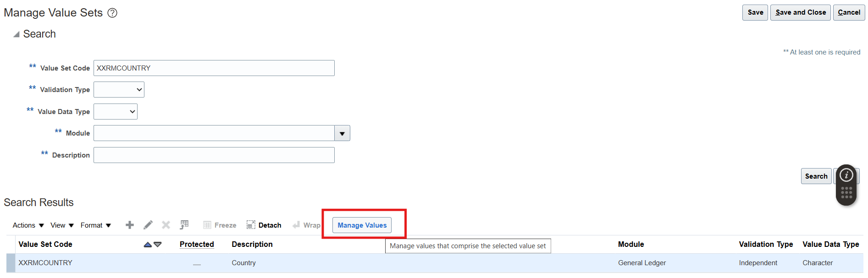Image resolution: width=868 pixels, height=278 pixels.
Task: Select the XXRMCOUNTRY result row
Action: click(45, 263)
